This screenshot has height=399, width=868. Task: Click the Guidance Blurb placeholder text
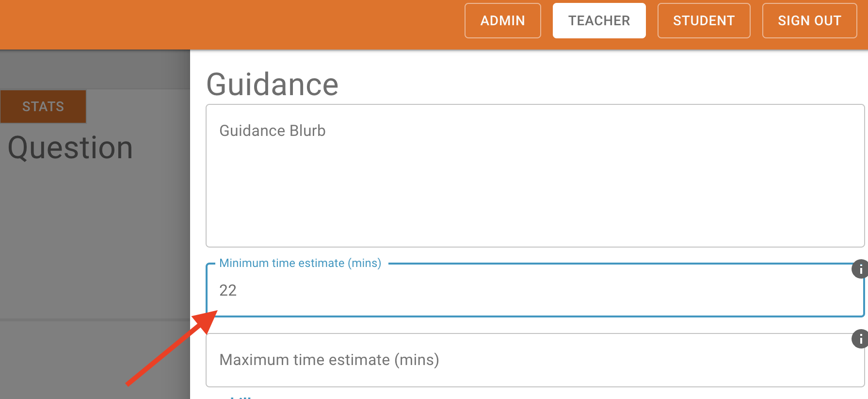coord(272,130)
